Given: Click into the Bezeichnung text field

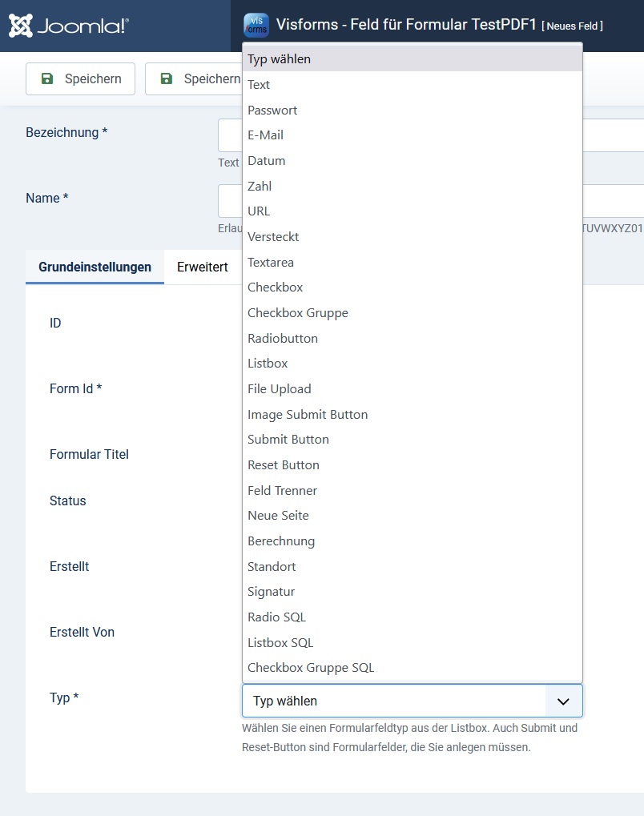Looking at the screenshot, I should [230, 135].
